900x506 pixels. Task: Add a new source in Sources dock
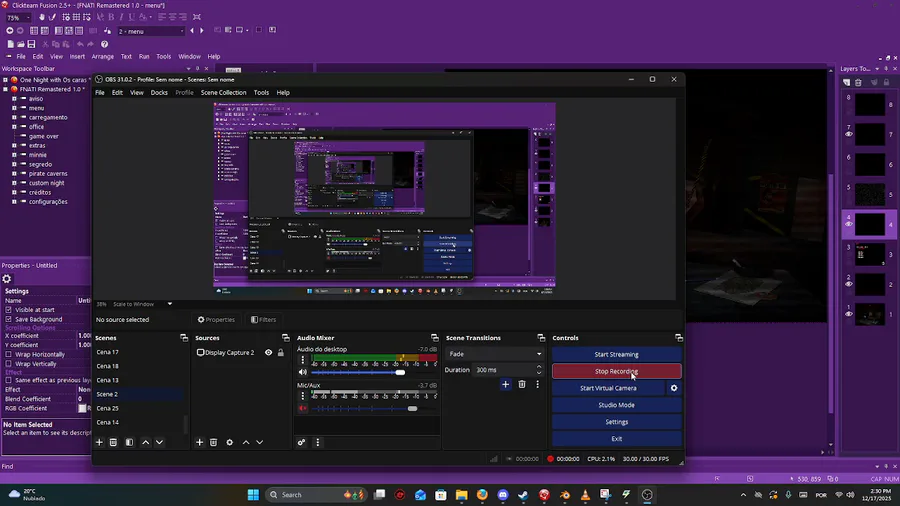point(200,442)
